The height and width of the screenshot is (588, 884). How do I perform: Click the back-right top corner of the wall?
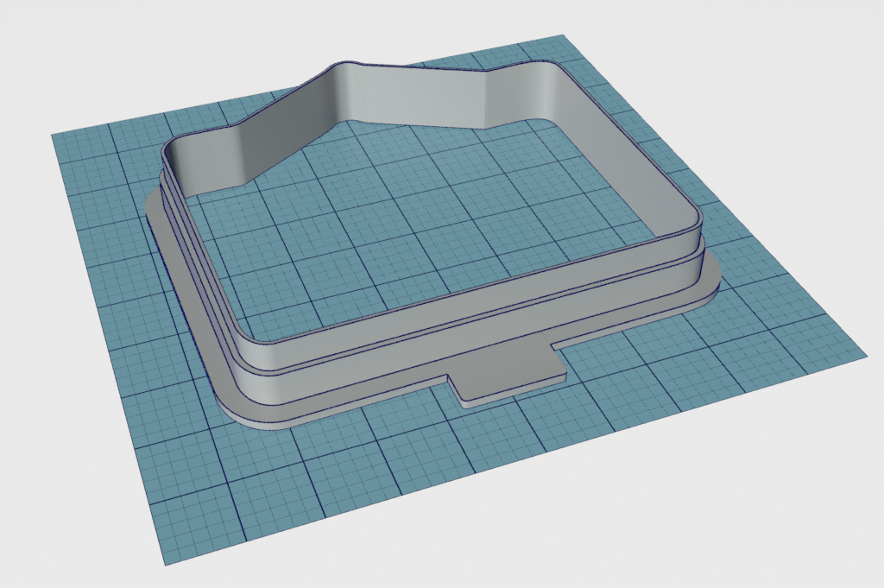coord(552,67)
